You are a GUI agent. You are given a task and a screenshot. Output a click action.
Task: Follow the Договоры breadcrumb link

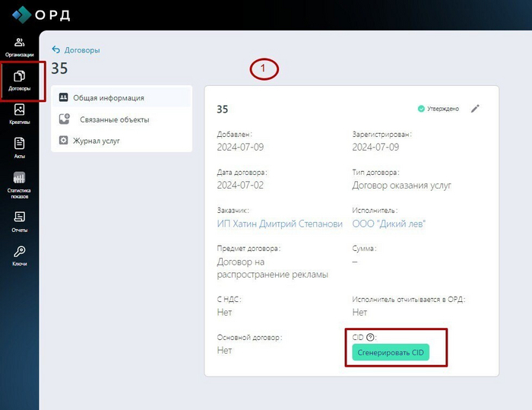point(82,50)
